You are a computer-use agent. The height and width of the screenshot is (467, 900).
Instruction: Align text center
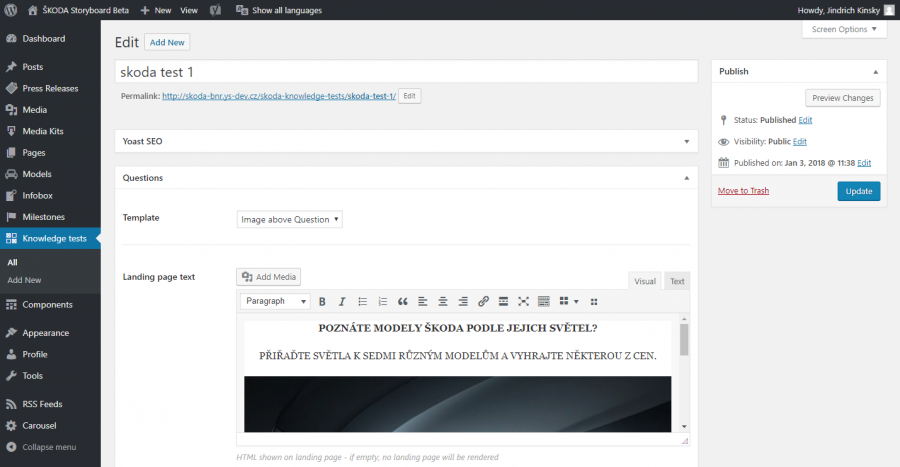pos(443,301)
